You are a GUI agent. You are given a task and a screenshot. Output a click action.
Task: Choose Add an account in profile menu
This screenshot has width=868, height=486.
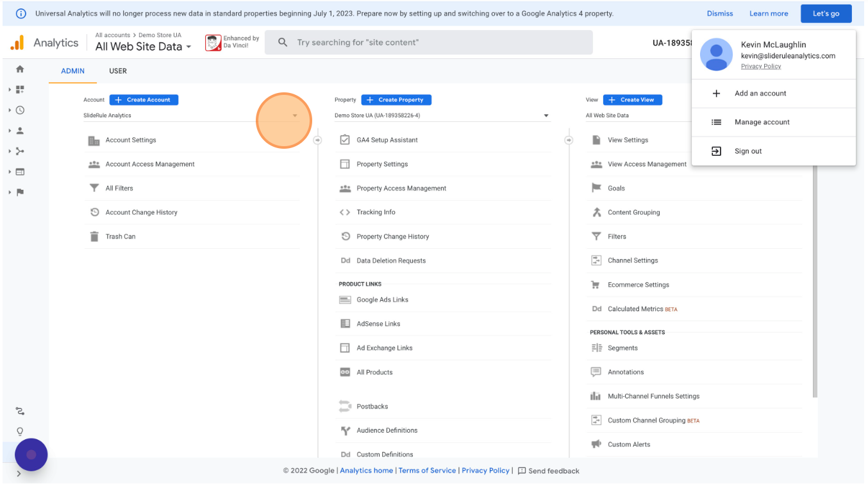tap(774, 94)
